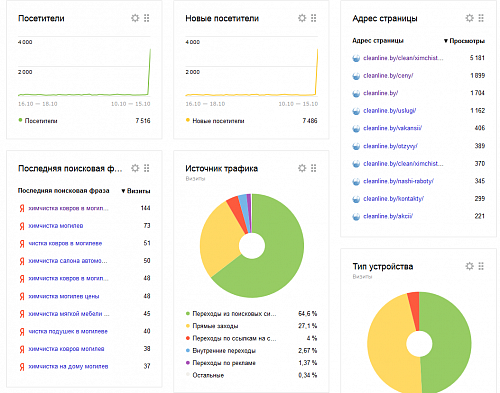Sort by Просмотры column arrow
This screenshot has width=500, height=393.
(446, 41)
